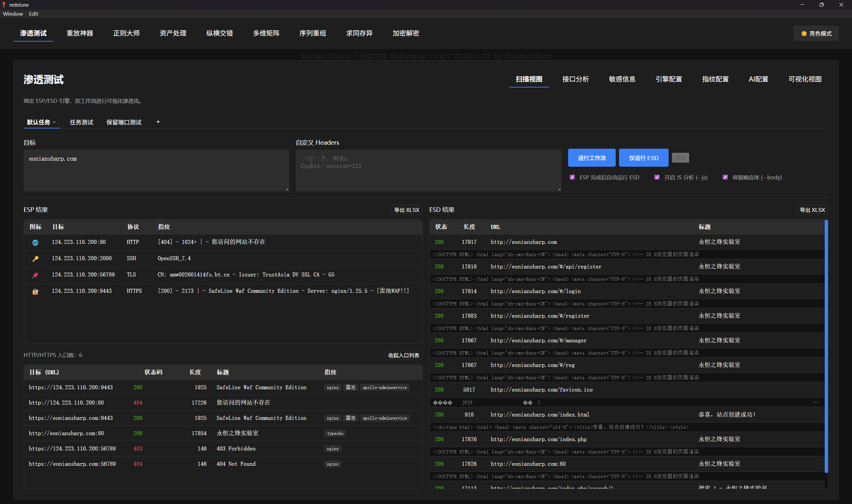Viewport: 852px width, 504px height.
Task: Close the 默认任务 tab with its x
Action: click(x=54, y=122)
